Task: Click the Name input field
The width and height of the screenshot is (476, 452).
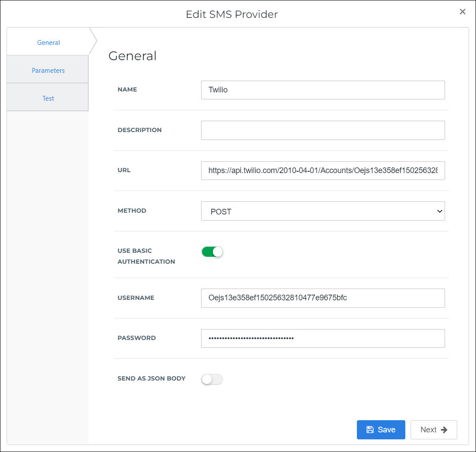Action: pyautogui.click(x=323, y=90)
